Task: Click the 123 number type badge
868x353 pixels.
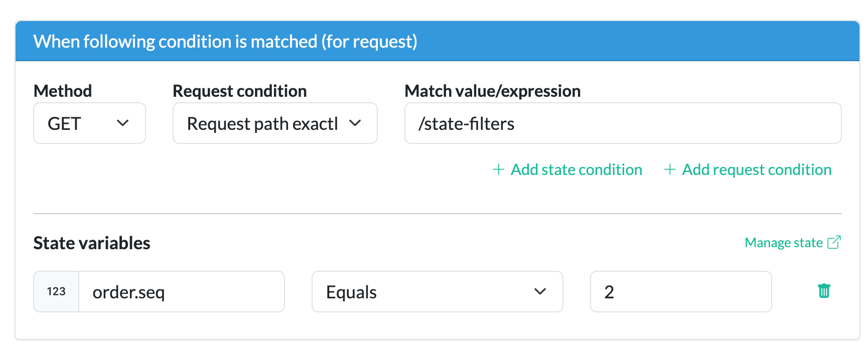Action: [56, 292]
